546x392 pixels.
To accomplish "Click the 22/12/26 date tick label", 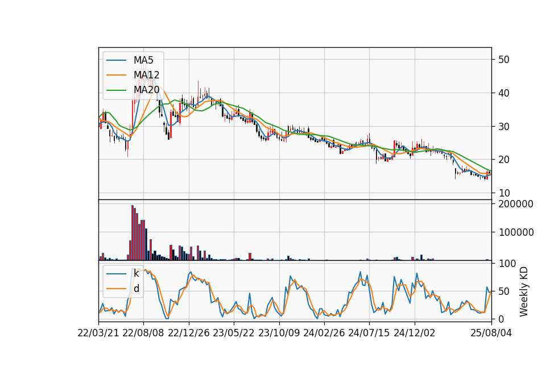I will pos(189,333).
